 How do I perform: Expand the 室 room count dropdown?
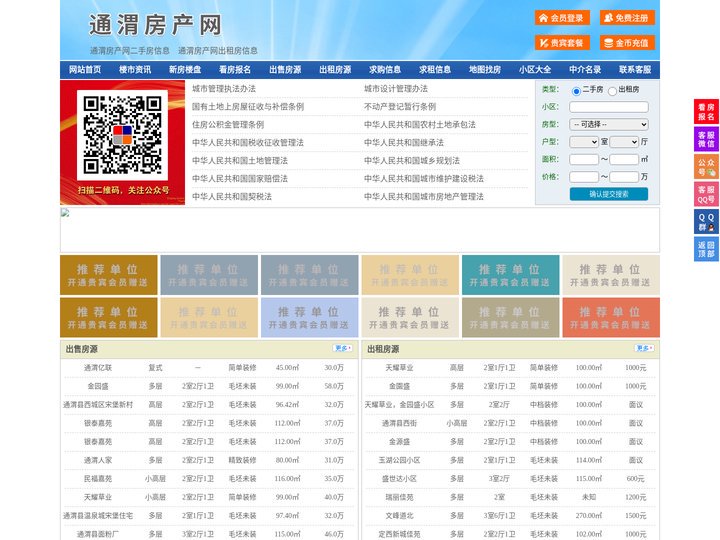point(584,142)
